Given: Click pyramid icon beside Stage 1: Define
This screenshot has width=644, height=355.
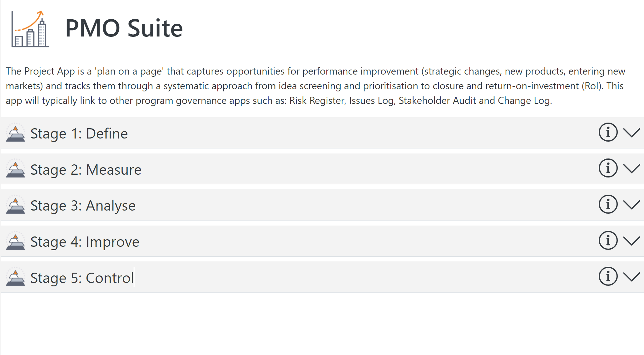Looking at the screenshot, I should (x=15, y=133).
